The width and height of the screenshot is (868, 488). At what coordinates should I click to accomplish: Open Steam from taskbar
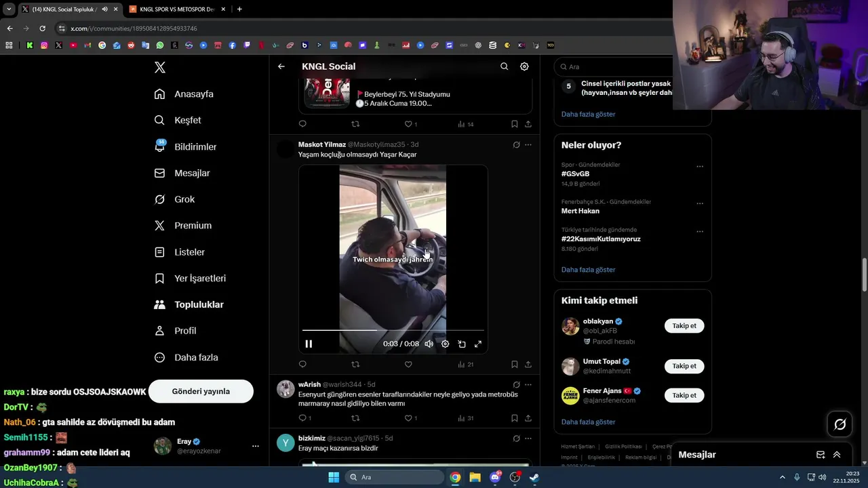tap(534, 477)
